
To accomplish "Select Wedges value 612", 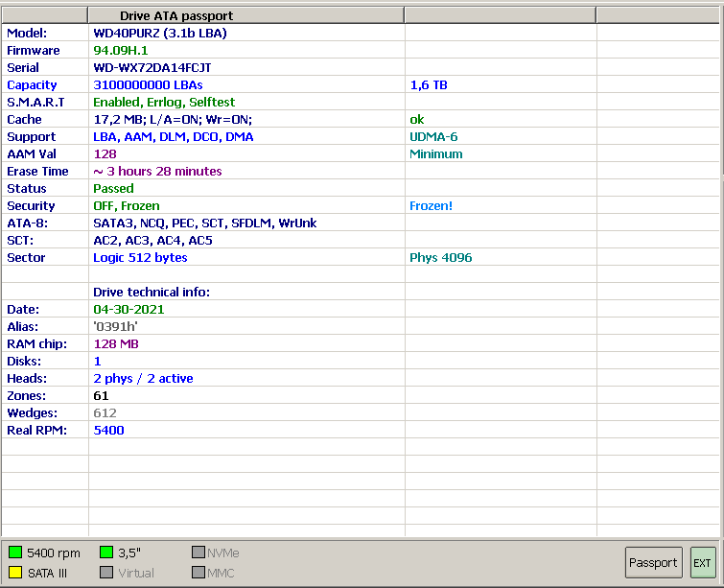I will click(x=105, y=412).
